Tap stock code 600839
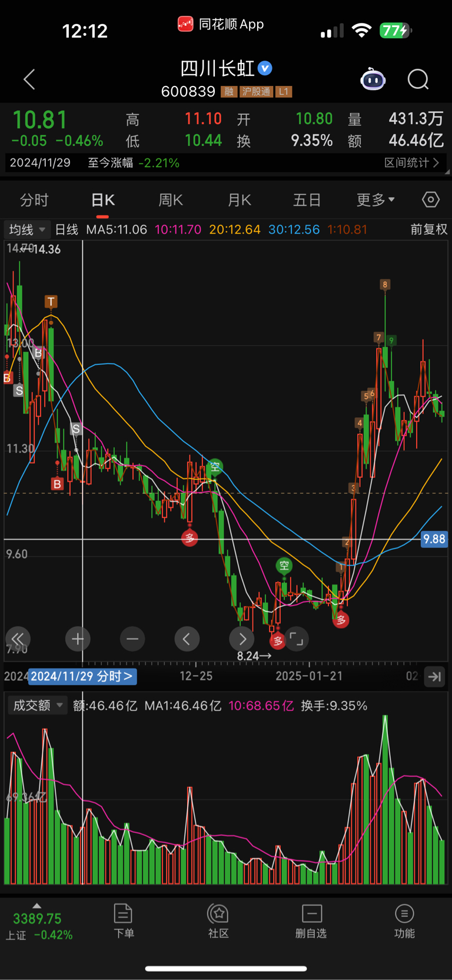 [188, 92]
